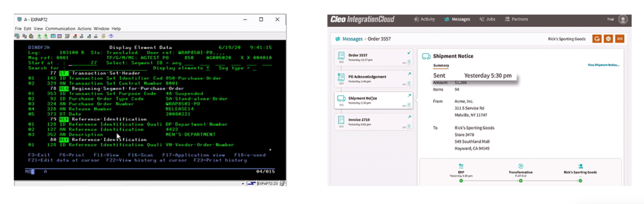Go to Partners tab in Cleo
Image resolution: width=644 pixels, height=204 pixels.
[516, 19]
